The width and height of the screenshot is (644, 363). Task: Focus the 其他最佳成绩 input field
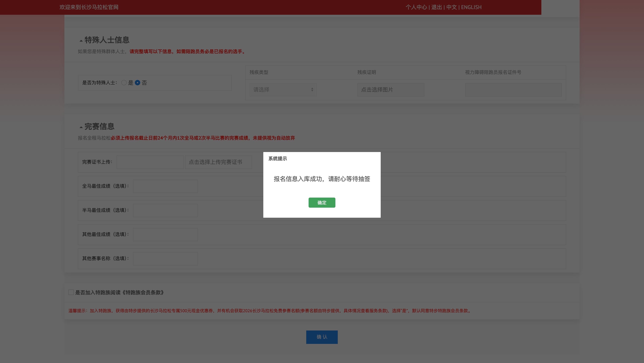(x=165, y=235)
